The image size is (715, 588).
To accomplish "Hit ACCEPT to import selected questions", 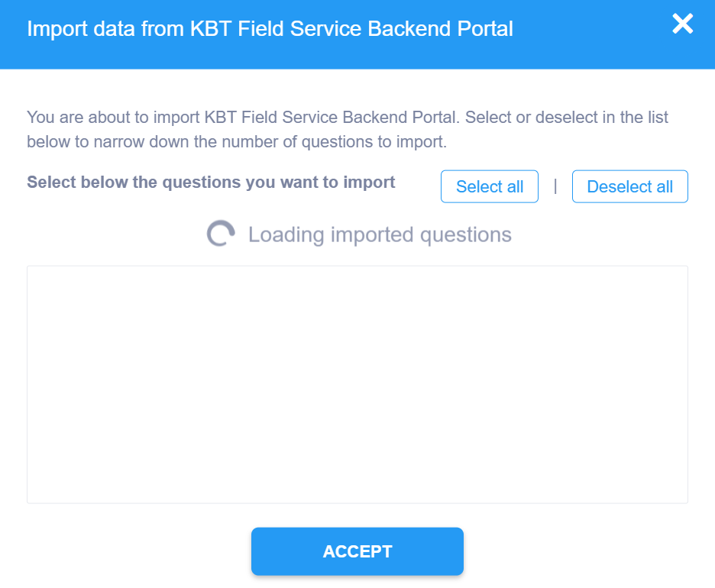I will (357, 551).
